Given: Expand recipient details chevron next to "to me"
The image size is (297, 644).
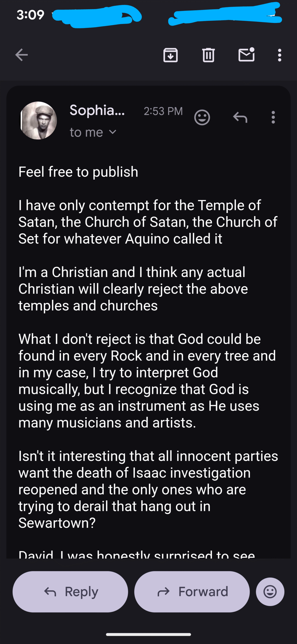Looking at the screenshot, I should point(113,132).
